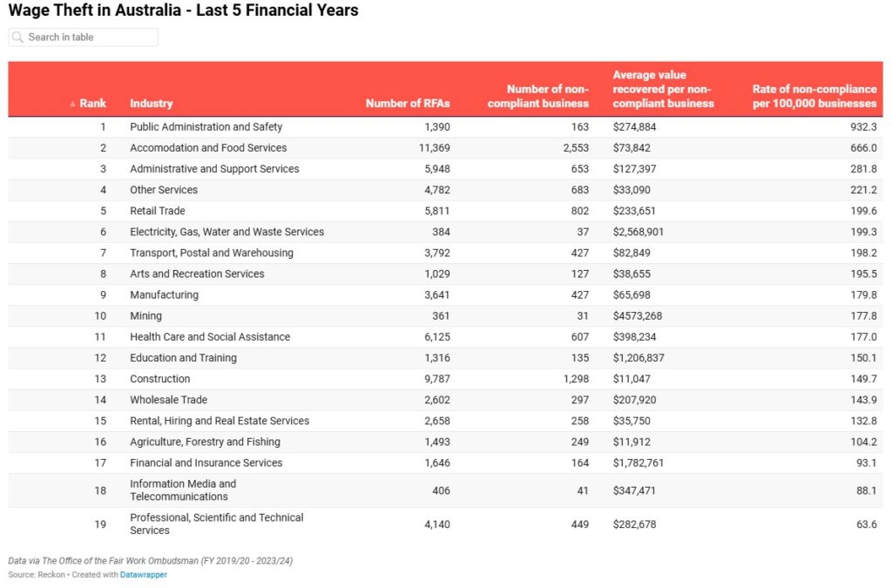Viewport: 892px width, 588px height.
Task: Open the Datawrapper link in footer
Action: (144, 575)
